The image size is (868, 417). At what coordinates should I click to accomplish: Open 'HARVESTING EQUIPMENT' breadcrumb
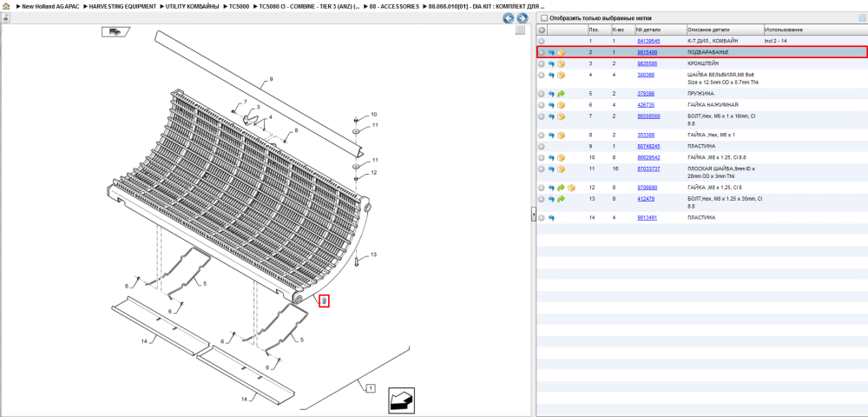tap(122, 6)
